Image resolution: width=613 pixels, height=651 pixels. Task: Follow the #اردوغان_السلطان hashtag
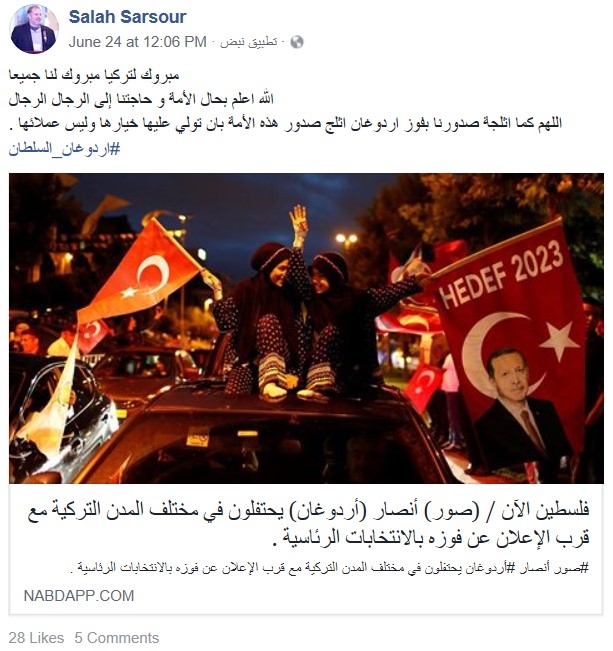[64, 149]
